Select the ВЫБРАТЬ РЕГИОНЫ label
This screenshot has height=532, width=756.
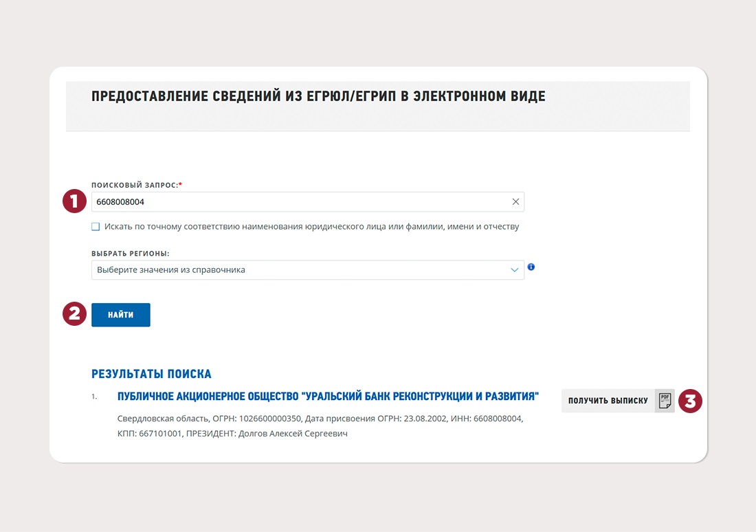(131, 253)
